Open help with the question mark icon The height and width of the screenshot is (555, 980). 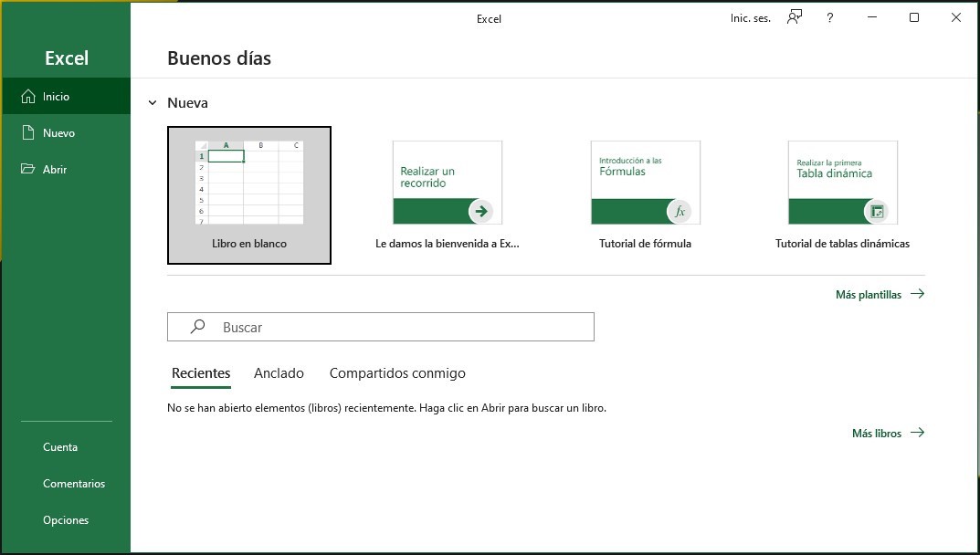tap(829, 17)
